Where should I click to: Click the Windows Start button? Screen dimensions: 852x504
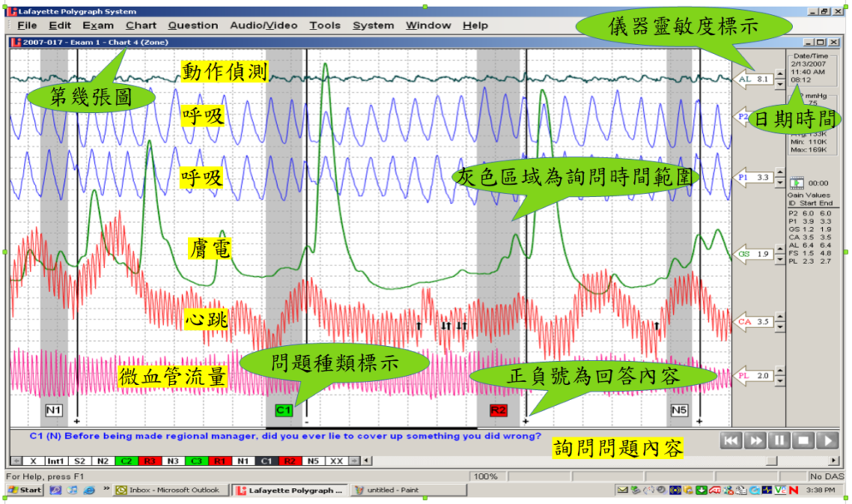(24, 490)
